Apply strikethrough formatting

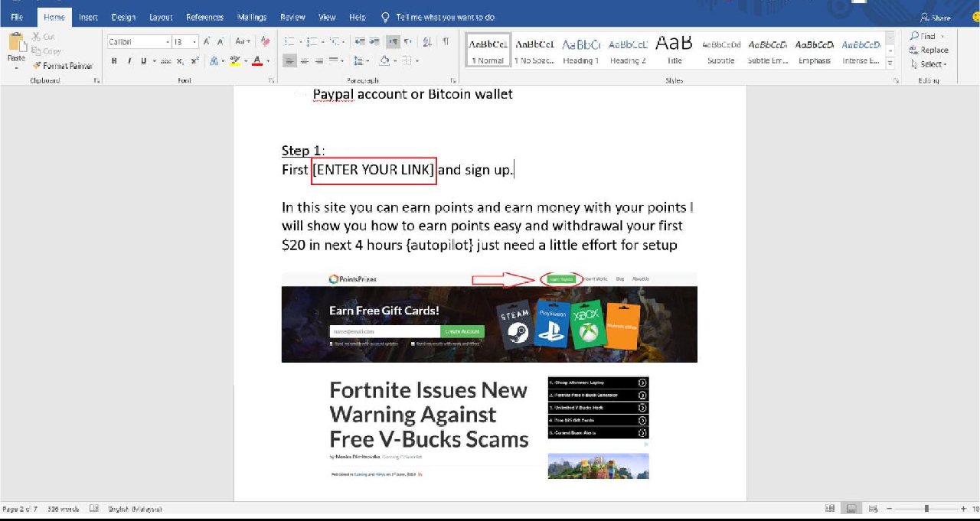click(165, 60)
